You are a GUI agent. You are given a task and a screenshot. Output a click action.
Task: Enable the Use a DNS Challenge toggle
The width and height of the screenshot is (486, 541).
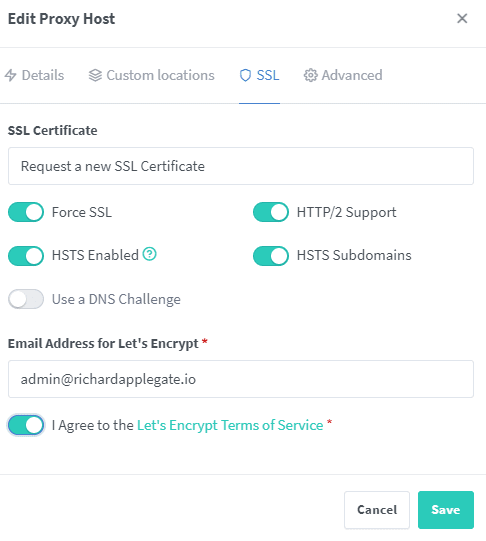pos(26,299)
